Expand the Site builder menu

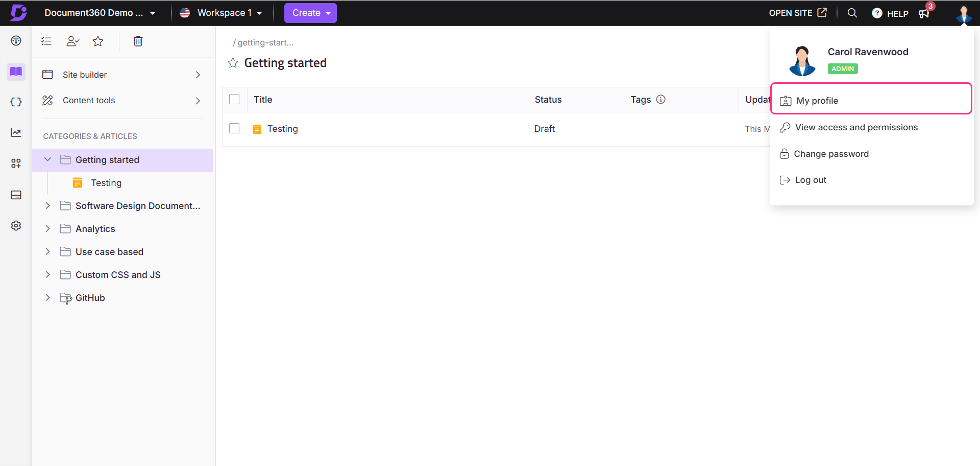[x=122, y=75]
